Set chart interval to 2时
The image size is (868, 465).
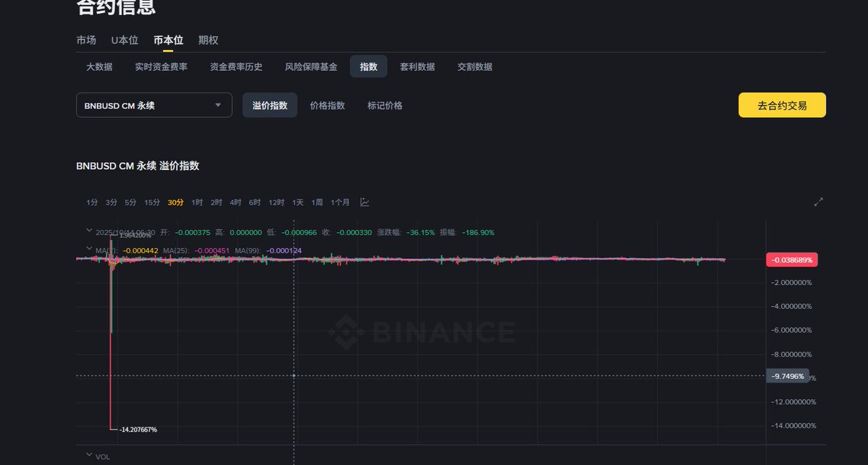pyautogui.click(x=216, y=202)
